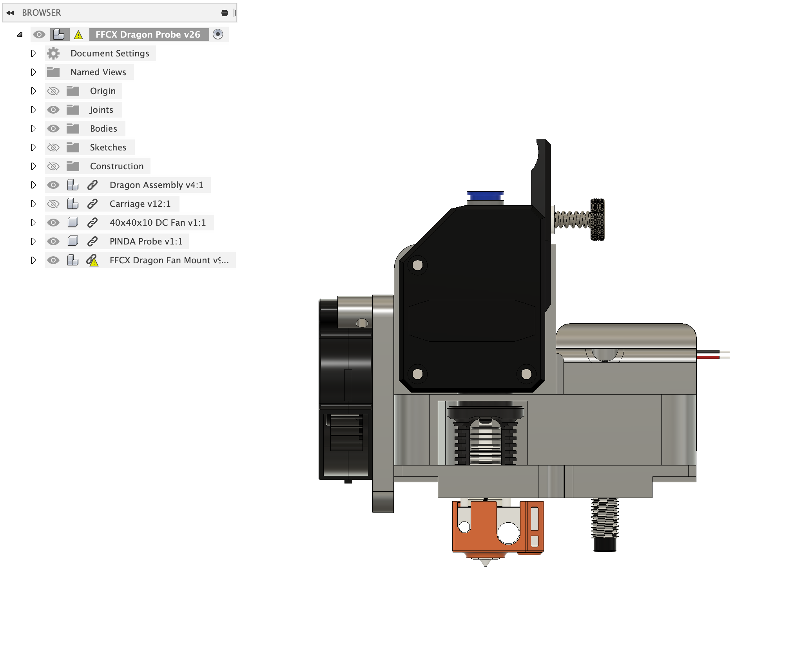
Task: Expand the Construction folder
Action: coord(33,166)
